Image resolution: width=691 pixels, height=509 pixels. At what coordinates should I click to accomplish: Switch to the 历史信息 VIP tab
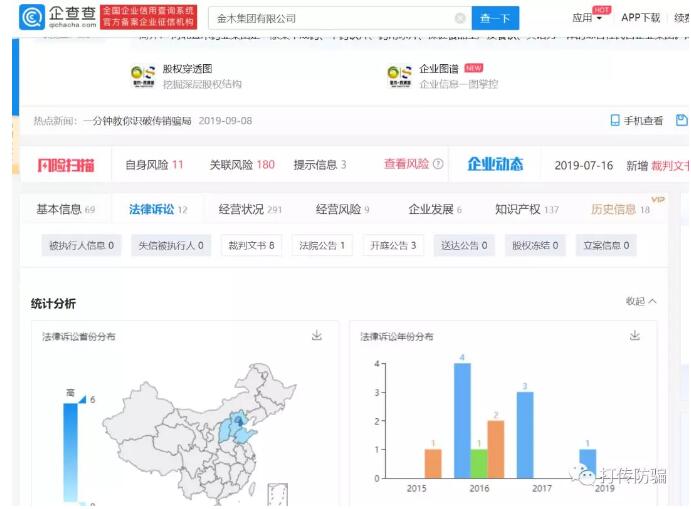click(x=620, y=209)
